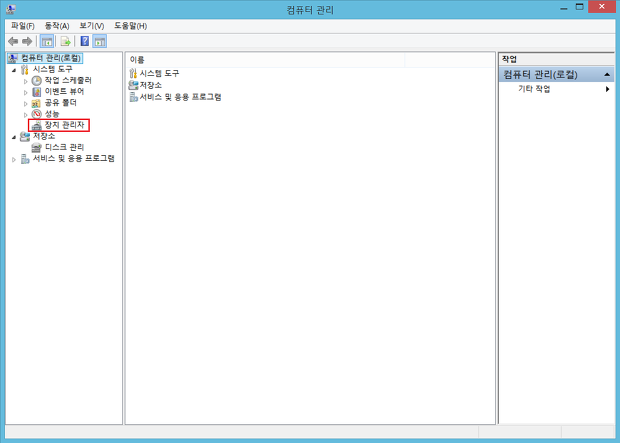The image size is (620, 443).
Task: Select 저장소 text in center list
Action: (151, 85)
